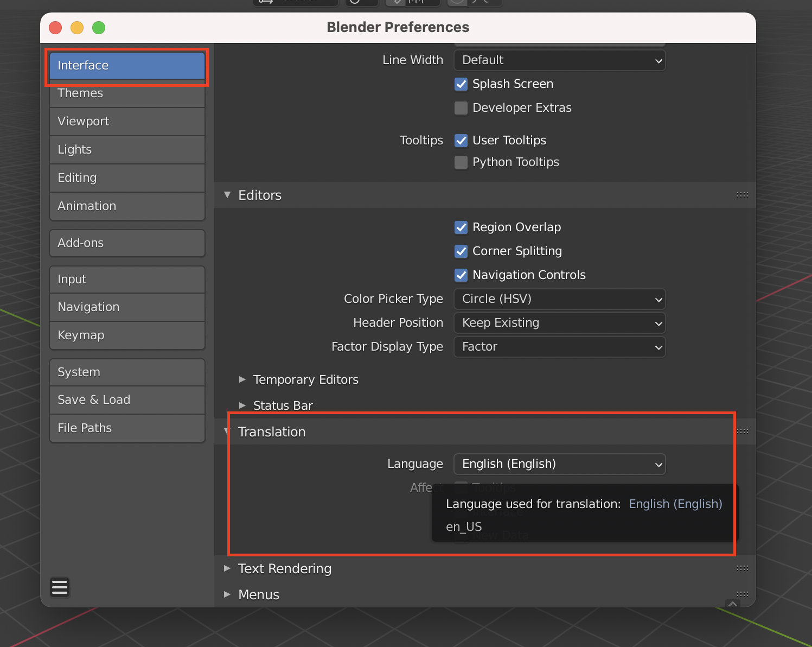This screenshot has width=812, height=647.
Task: Close the Blender Preferences window
Action: pos(55,28)
